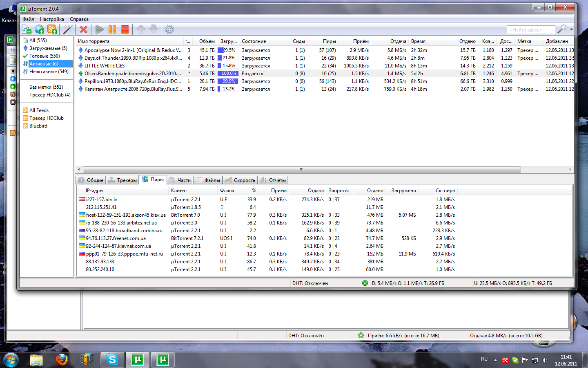This screenshot has width=588, height=368.
Task: Click the search magnifier icon in toolbar
Action: [x=562, y=29]
